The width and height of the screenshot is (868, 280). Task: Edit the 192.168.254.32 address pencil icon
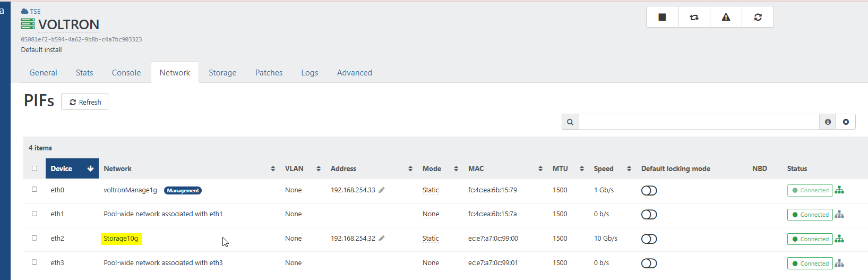point(382,239)
